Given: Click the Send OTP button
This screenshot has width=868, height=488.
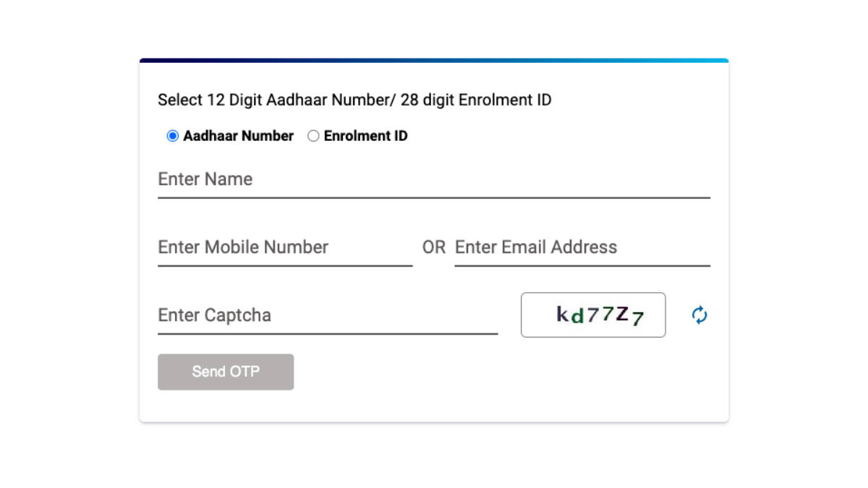Looking at the screenshot, I should point(225,372).
